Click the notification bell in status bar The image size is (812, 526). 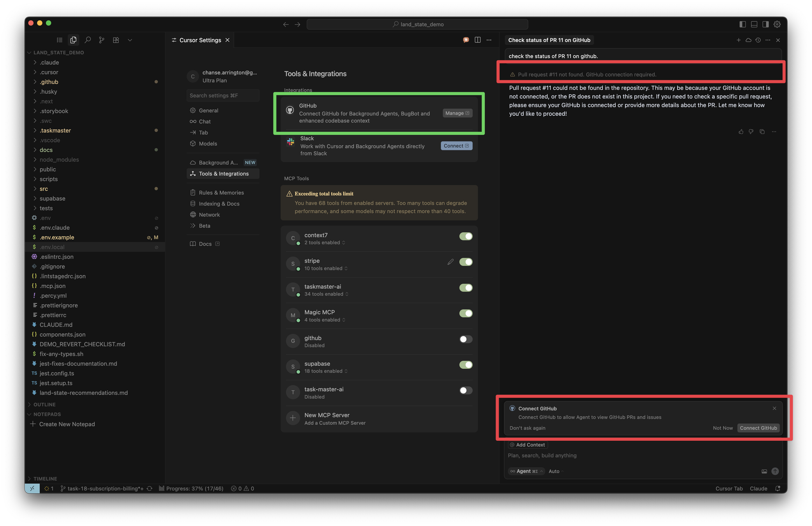tap(778, 488)
